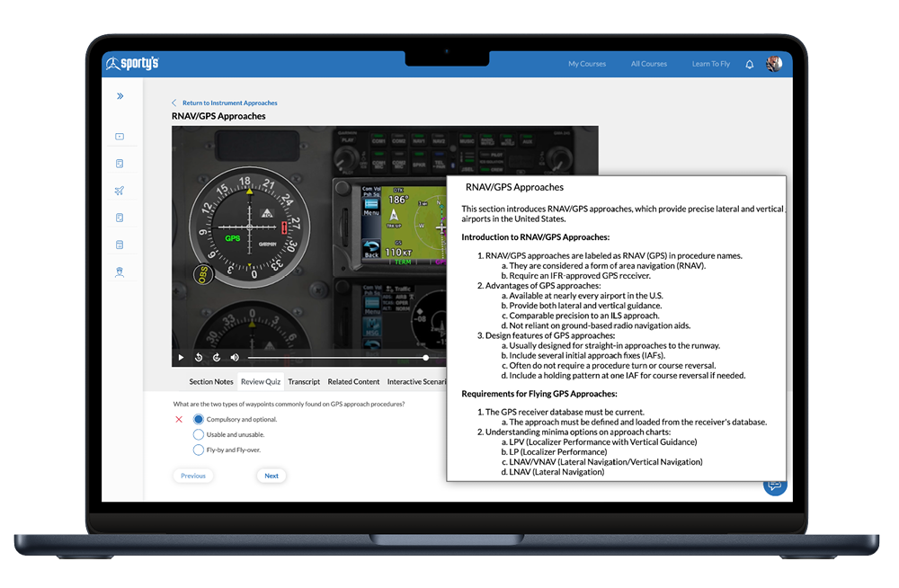Select 'Fly-by and Fly-over' radio button

pos(199,450)
